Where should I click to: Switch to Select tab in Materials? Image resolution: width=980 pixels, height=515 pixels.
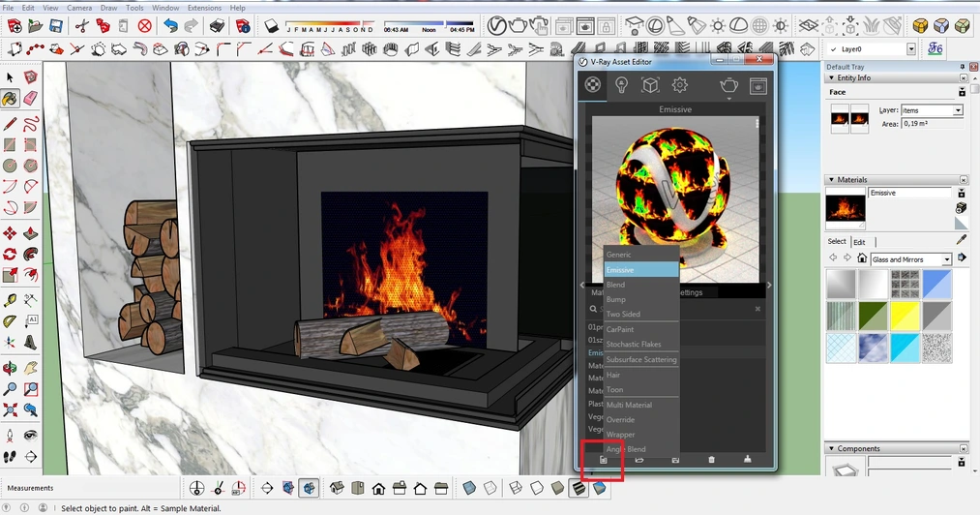point(837,241)
